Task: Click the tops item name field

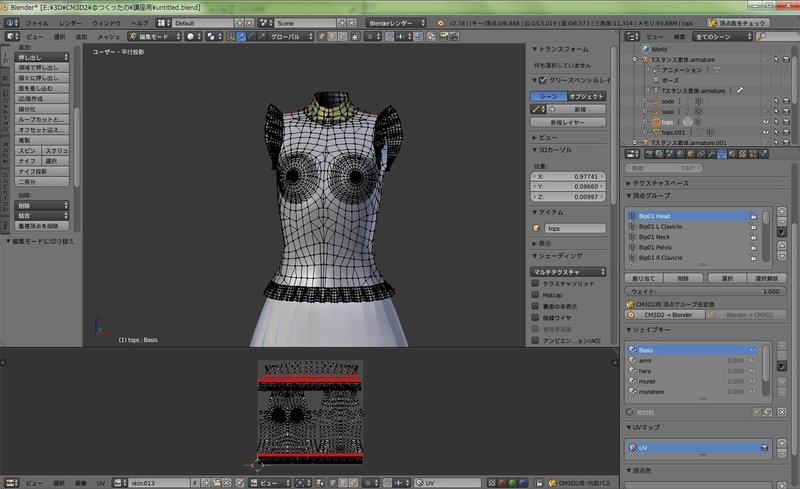Action: pos(575,228)
